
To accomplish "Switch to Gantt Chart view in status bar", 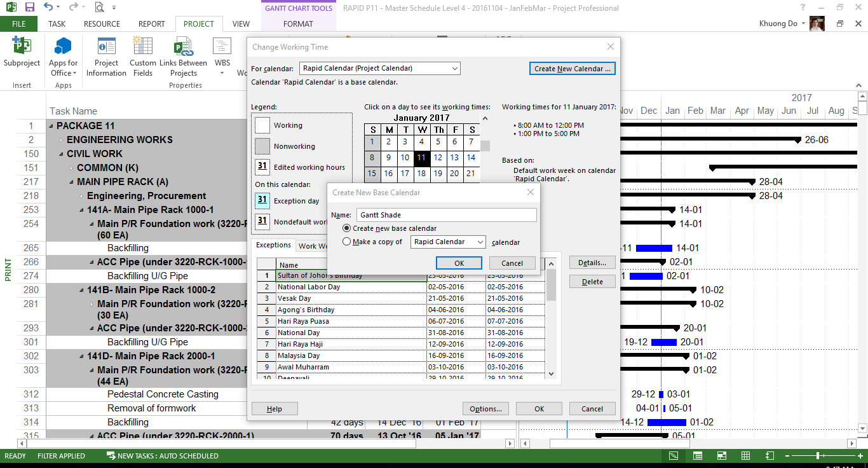I will point(674,456).
